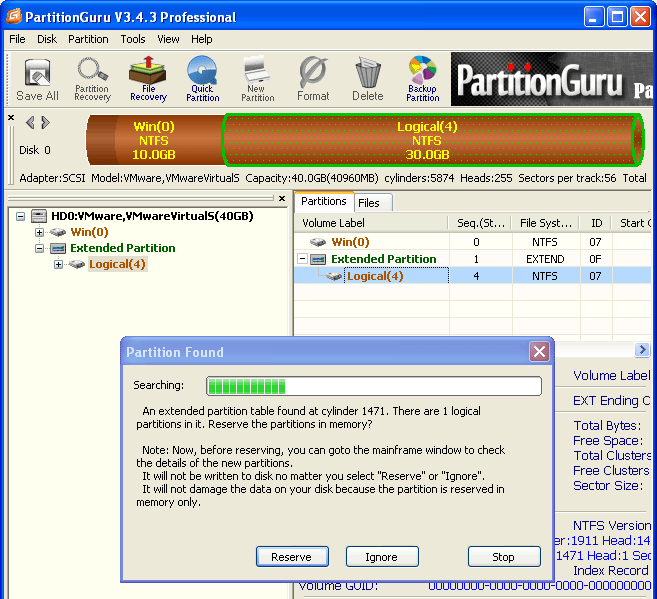Open the Partition Recovery tool
The width and height of the screenshot is (657, 599).
coord(92,80)
